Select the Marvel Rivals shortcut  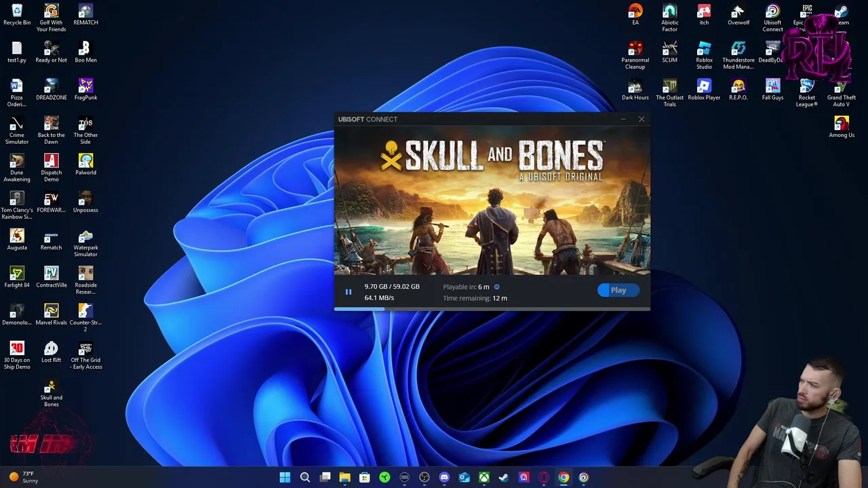[52, 314]
